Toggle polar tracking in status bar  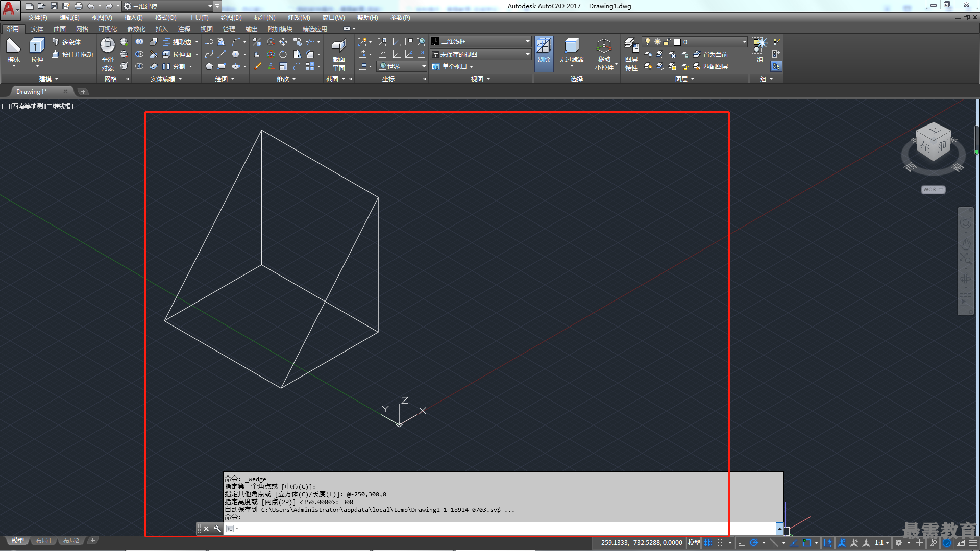click(x=753, y=543)
